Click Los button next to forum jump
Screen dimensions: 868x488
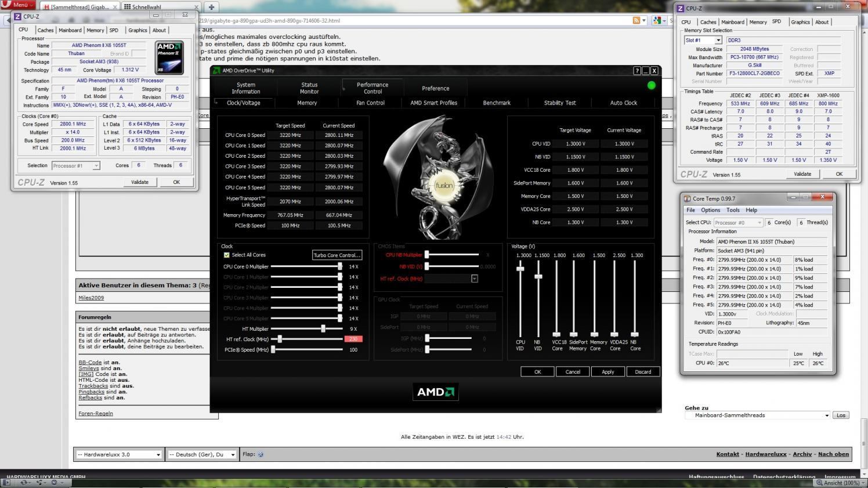pyautogui.click(x=841, y=415)
